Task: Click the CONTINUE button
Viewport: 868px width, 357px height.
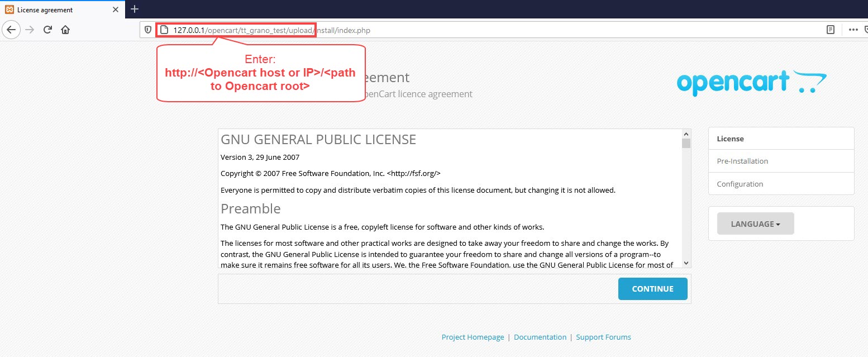Action: (x=652, y=289)
